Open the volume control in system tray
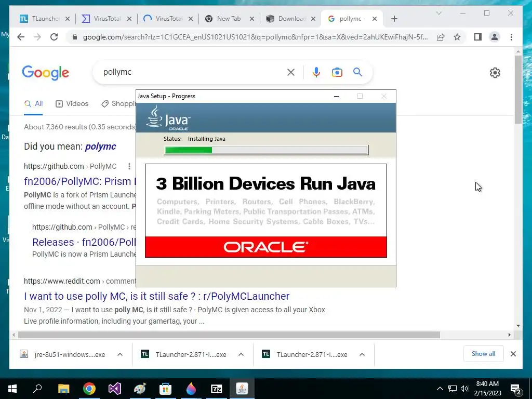Image resolution: width=532 pixels, height=399 pixels. pos(464,389)
